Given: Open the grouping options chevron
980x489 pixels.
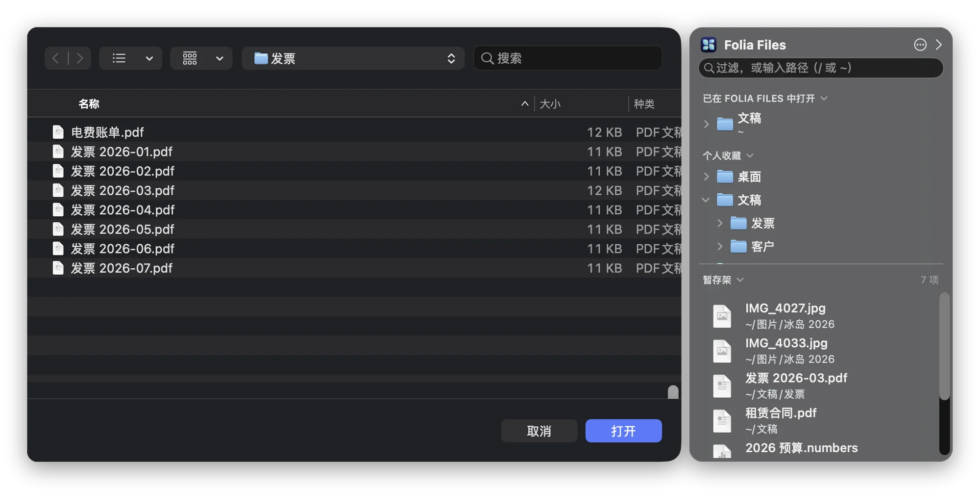Looking at the screenshot, I should 220,58.
